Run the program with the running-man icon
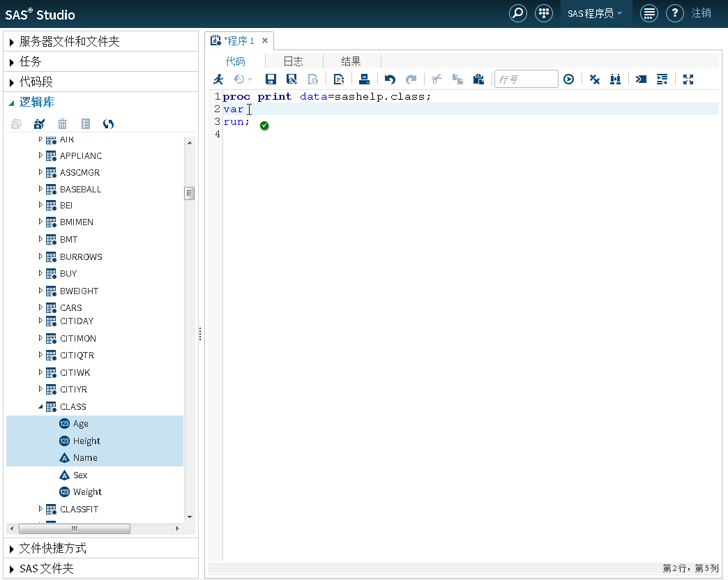Viewport: 728px width, 580px height. tap(219, 79)
